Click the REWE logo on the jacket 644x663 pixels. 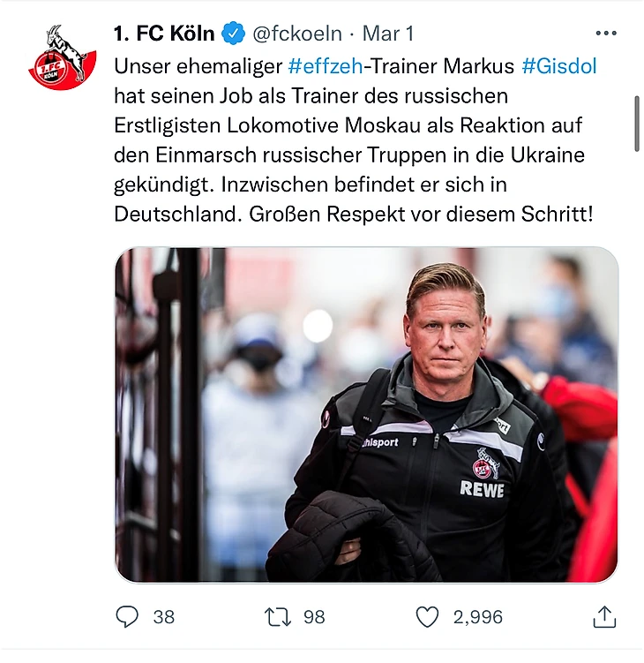(x=482, y=489)
